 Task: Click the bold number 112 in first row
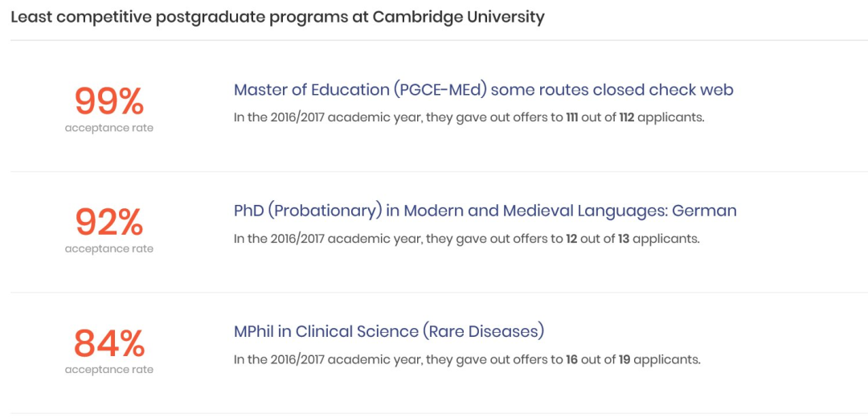(626, 118)
